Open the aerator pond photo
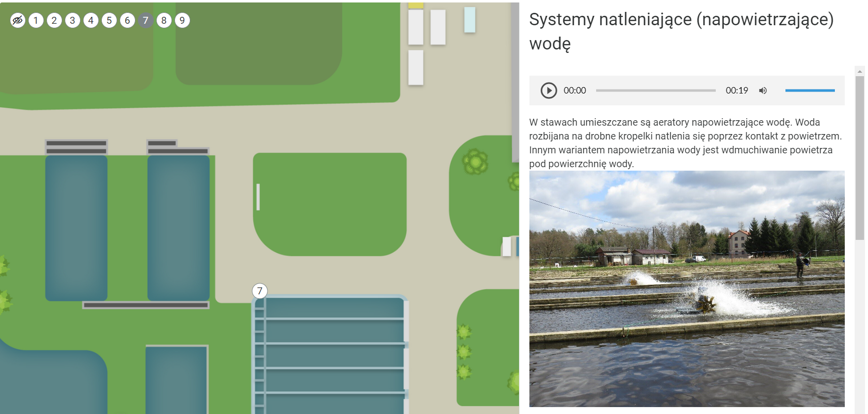868x414 pixels. pos(687,288)
